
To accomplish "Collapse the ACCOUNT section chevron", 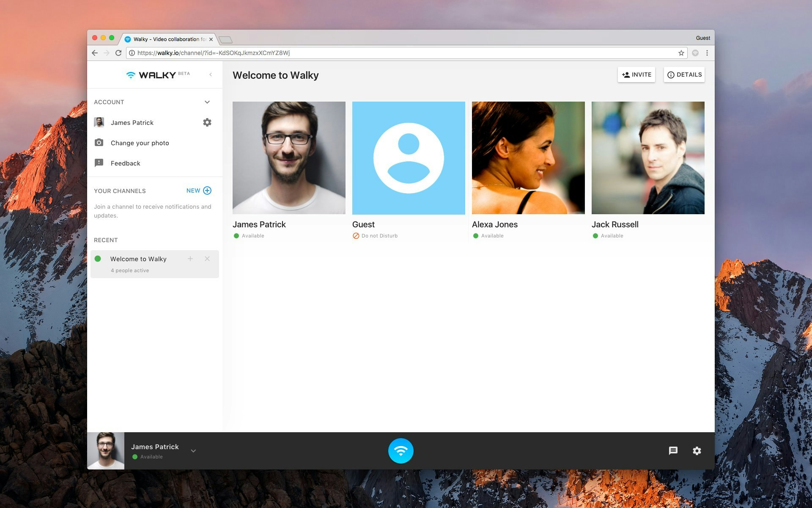I will [207, 102].
